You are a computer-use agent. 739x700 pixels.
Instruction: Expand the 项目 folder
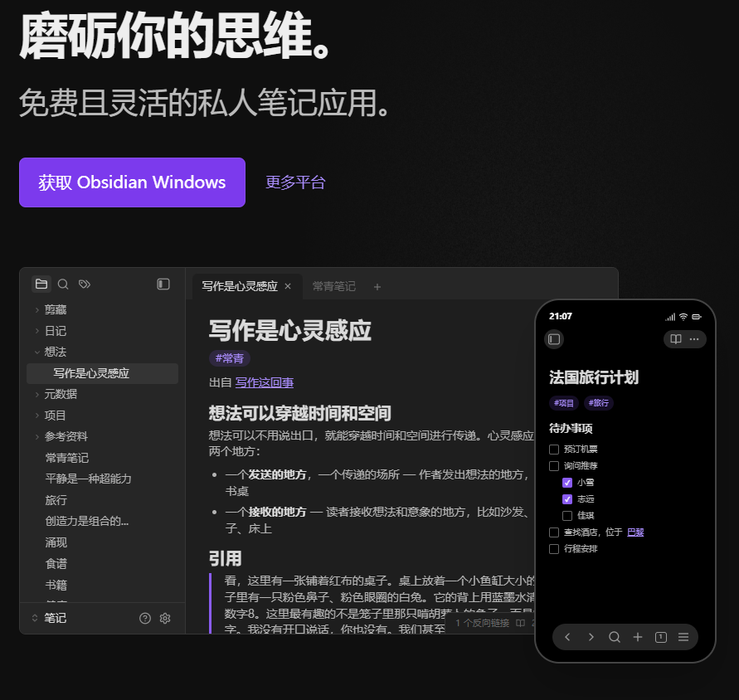tap(36, 416)
